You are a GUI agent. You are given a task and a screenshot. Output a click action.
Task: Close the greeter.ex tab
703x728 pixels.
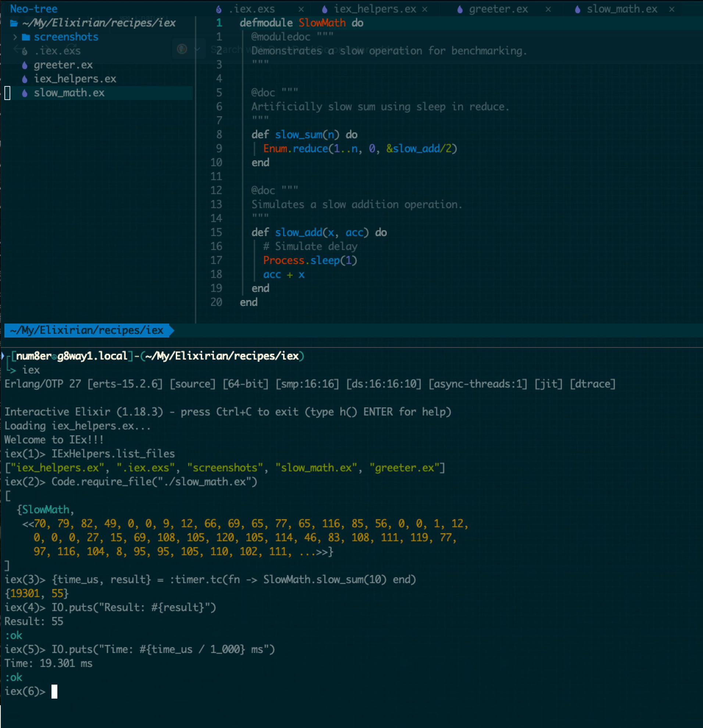(x=548, y=9)
